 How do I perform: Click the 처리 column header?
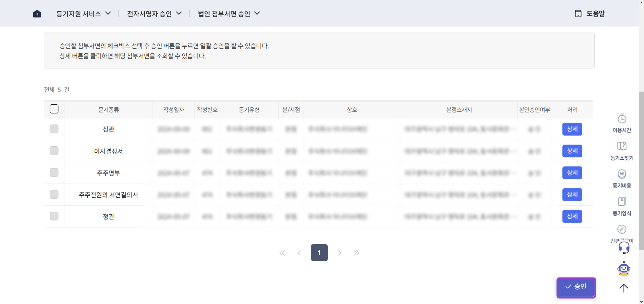pyautogui.click(x=572, y=110)
